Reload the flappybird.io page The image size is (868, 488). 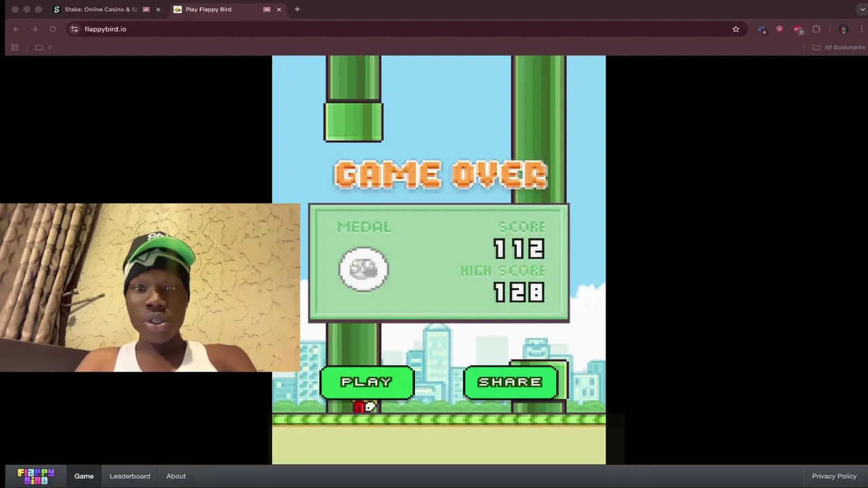click(52, 29)
